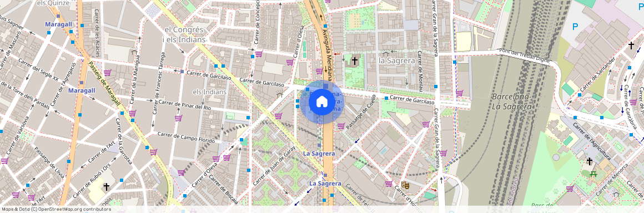
Task: Click the shopping cart near Carrer de Cantàbria
Action: coord(632,102)
